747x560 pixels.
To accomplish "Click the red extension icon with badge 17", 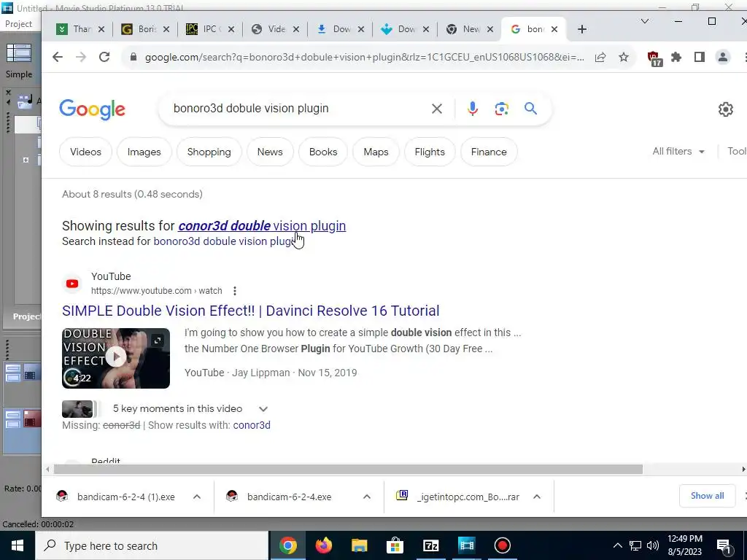I will (654, 58).
